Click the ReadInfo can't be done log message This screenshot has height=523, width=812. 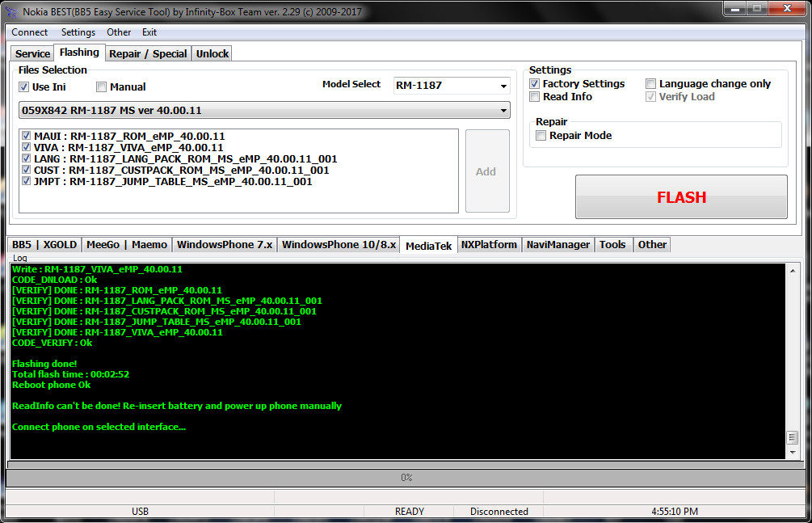[177, 406]
